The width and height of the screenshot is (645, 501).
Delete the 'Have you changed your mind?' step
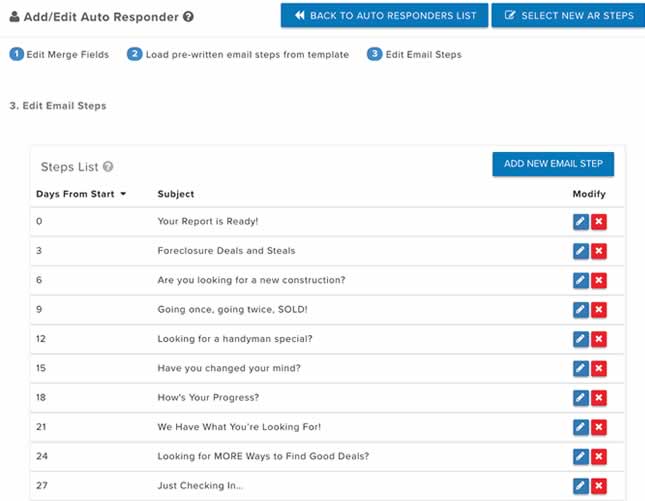pyautogui.click(x=599, y=369)
